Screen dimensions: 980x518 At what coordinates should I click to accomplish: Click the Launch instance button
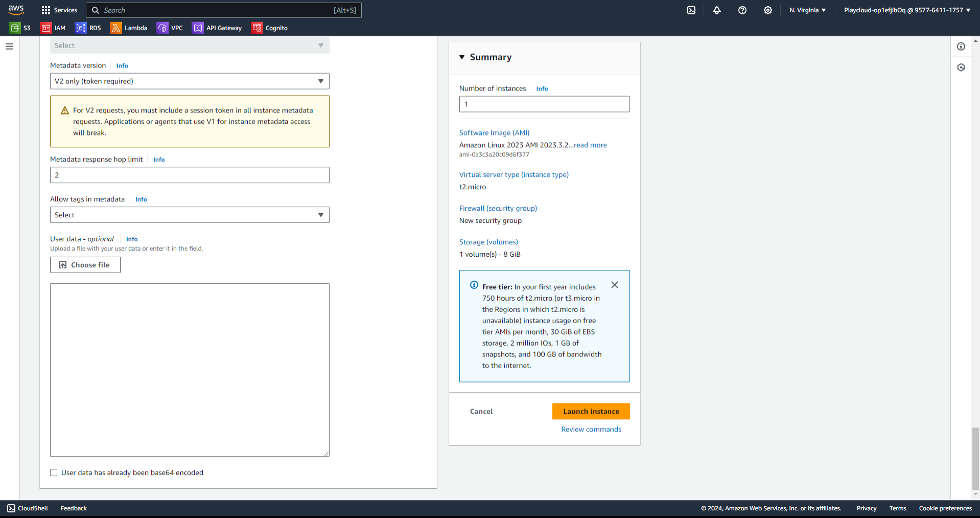point(591,412)
